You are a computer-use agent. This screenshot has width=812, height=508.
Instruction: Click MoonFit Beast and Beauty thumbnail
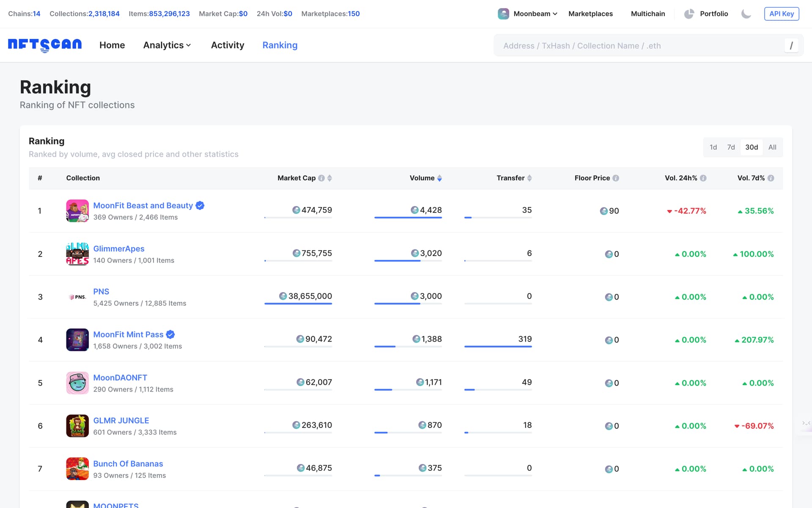(77, 211)
